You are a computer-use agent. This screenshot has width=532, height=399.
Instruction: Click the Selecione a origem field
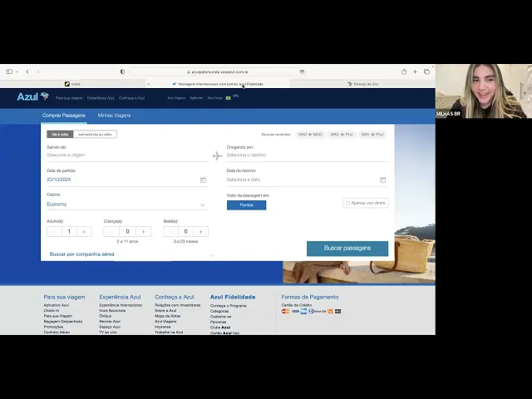[127, 155]
